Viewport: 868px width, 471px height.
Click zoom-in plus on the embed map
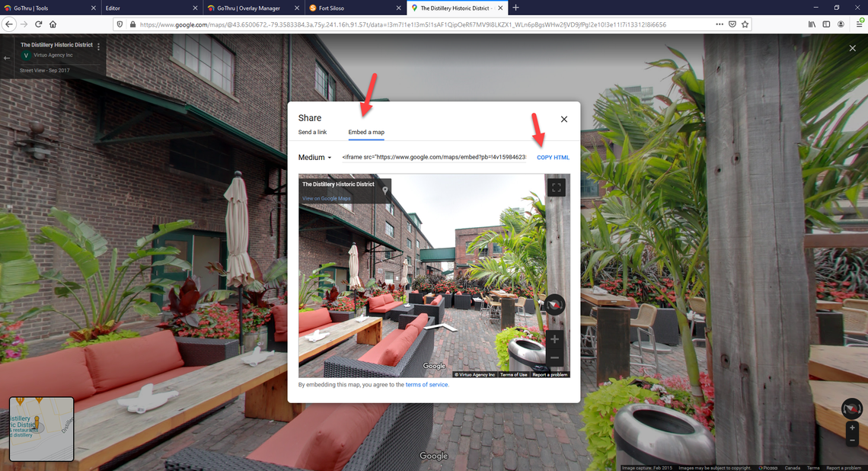pos(554,338)
